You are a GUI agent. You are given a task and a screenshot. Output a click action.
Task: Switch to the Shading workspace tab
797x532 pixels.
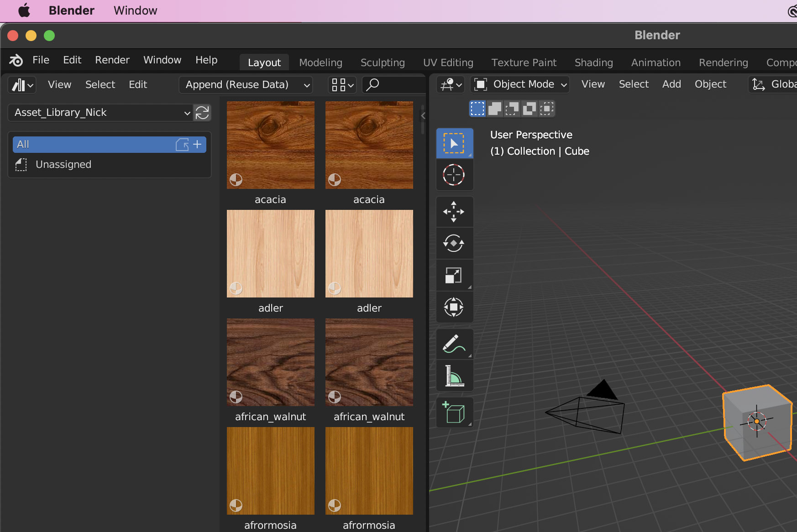coord(593,63)
